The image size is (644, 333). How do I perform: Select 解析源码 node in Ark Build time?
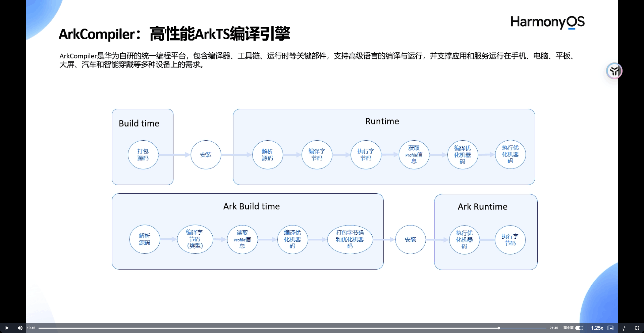coord(145,239)
